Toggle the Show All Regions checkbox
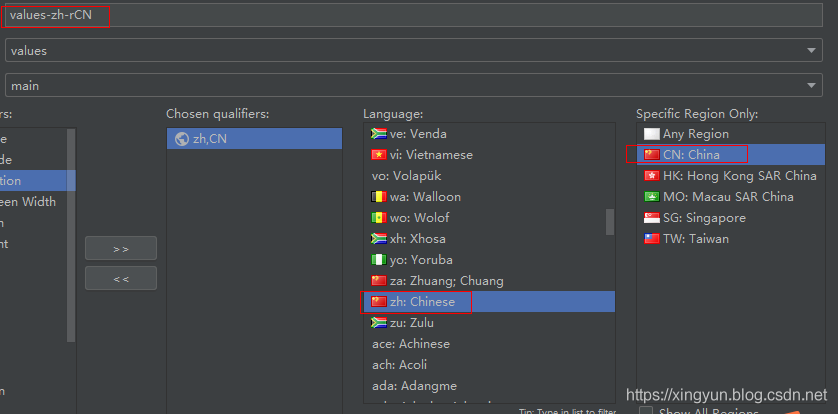Screen dimensions: 838x414 (646, 411)
